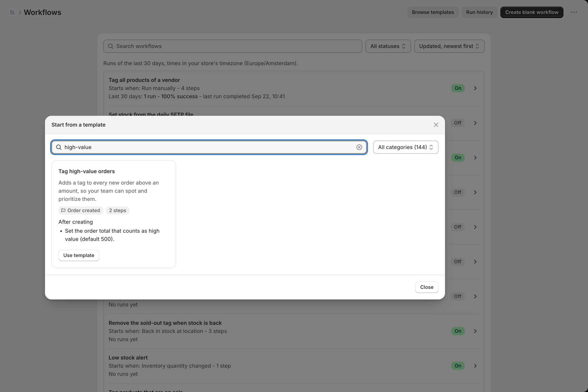
Task: Toggle Off status of Set stock SFTP workflow
Action: tap(458, 123)
